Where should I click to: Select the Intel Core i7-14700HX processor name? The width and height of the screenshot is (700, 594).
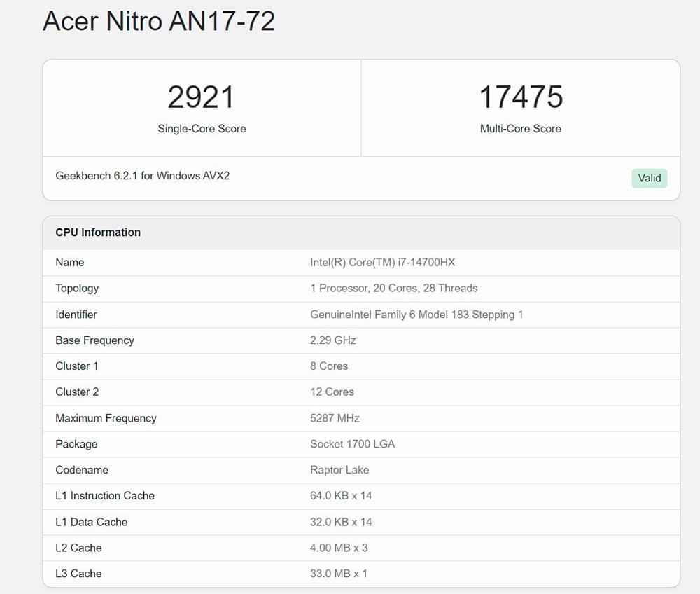(382, 263)
